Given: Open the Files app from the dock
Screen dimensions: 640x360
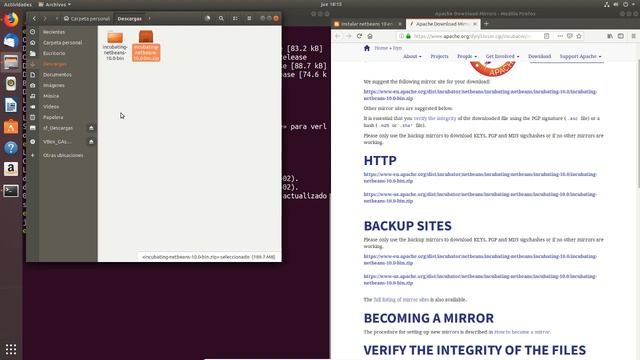Looking at the screenshot, I should coord(11,62).
